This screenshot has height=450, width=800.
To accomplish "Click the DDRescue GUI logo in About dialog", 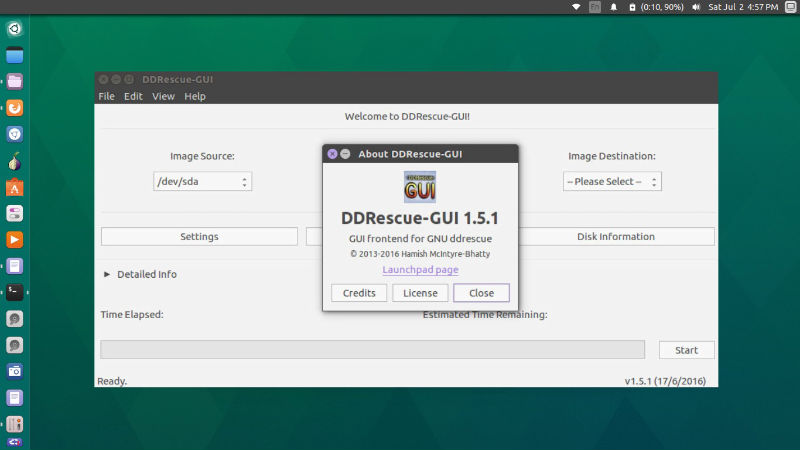I will [420, 187].
